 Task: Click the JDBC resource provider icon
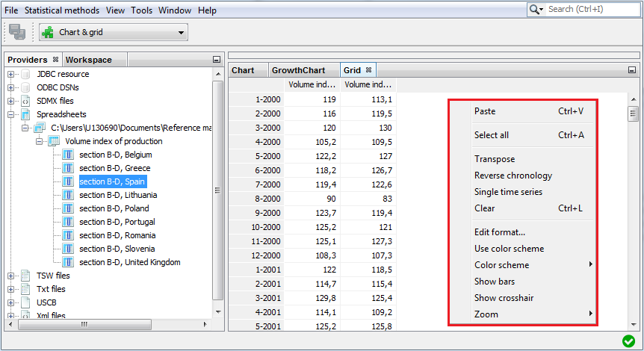pyautogui.click(x=26, y=74)
